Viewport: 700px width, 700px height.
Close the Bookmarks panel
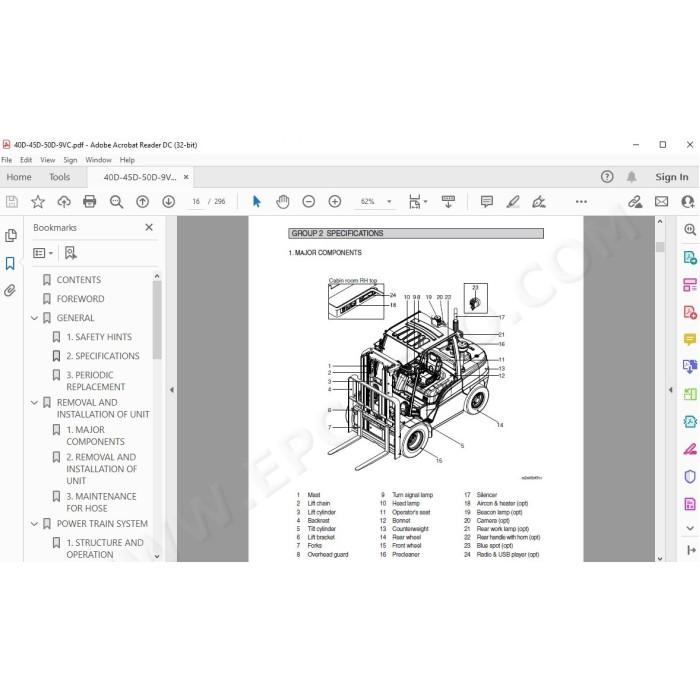coord(149,228)
